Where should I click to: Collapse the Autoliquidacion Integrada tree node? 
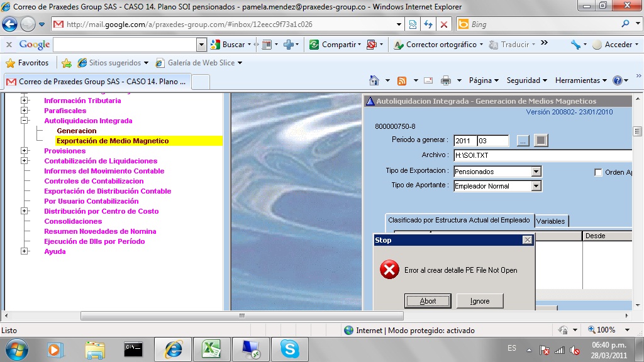pyautogui.click(x=25, y=121)
